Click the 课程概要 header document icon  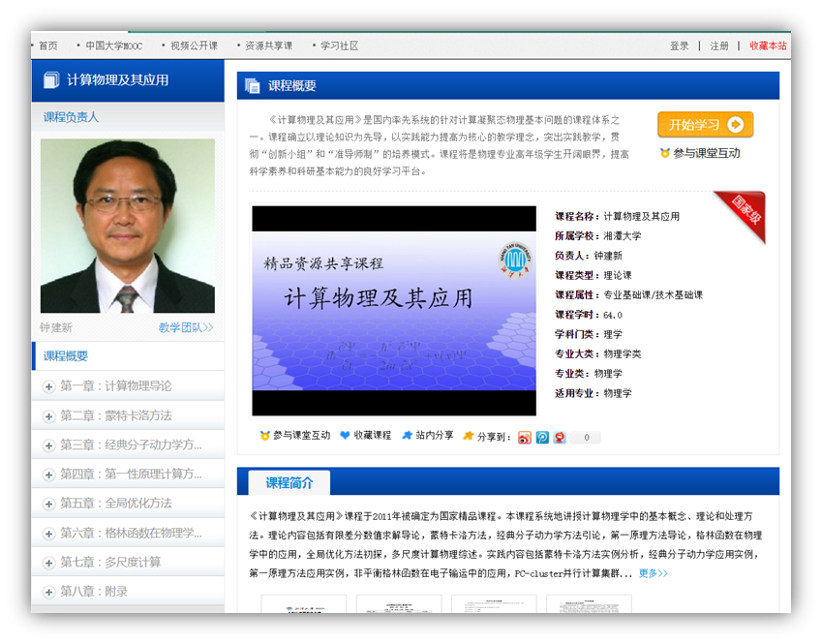click(x=253, y=85)
